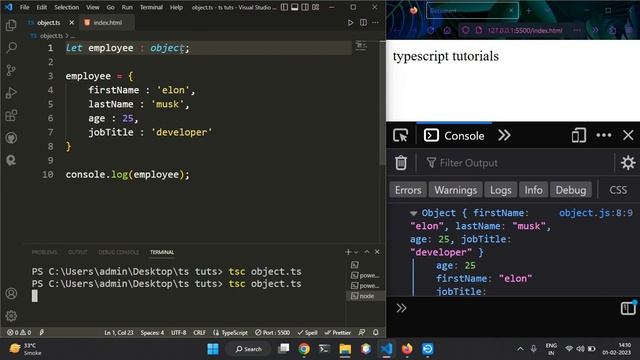Open the Terminal menu
This screenshot has width=640, height=360.
[151, 7]
